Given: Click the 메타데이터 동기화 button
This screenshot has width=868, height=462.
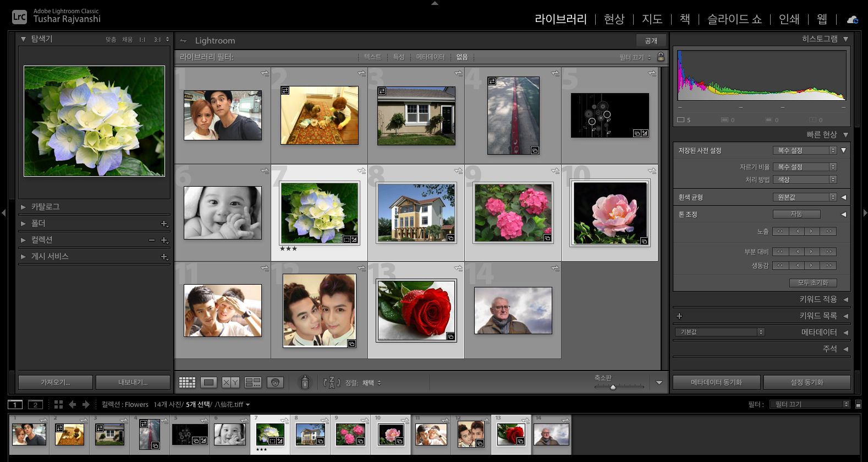Looking at the screenshot, I should (717, 382).
